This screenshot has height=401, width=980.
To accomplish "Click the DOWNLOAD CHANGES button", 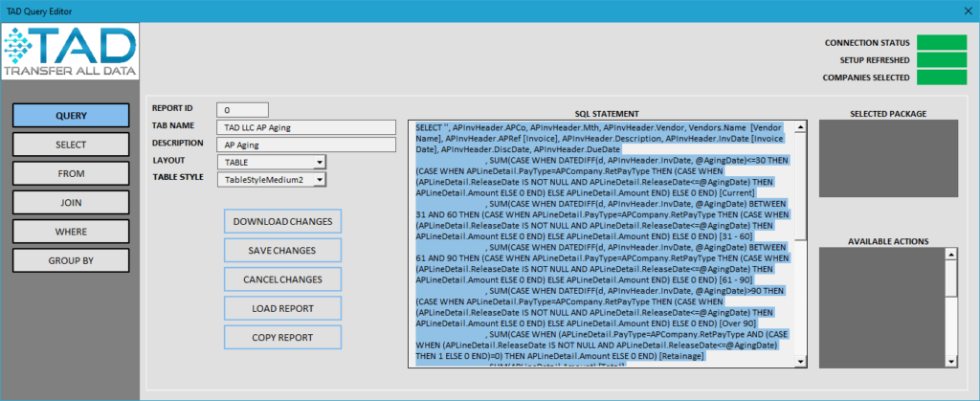I will (x=282, y=221).
